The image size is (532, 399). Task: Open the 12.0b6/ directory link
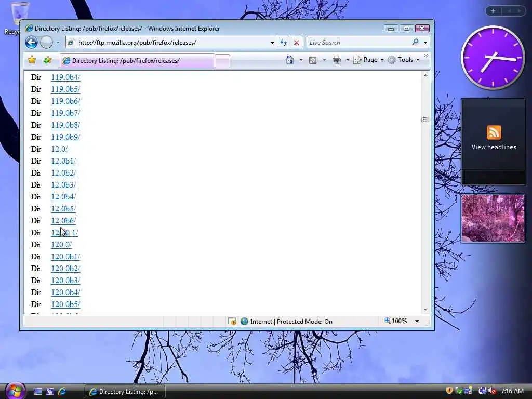[x=63, y=220]
